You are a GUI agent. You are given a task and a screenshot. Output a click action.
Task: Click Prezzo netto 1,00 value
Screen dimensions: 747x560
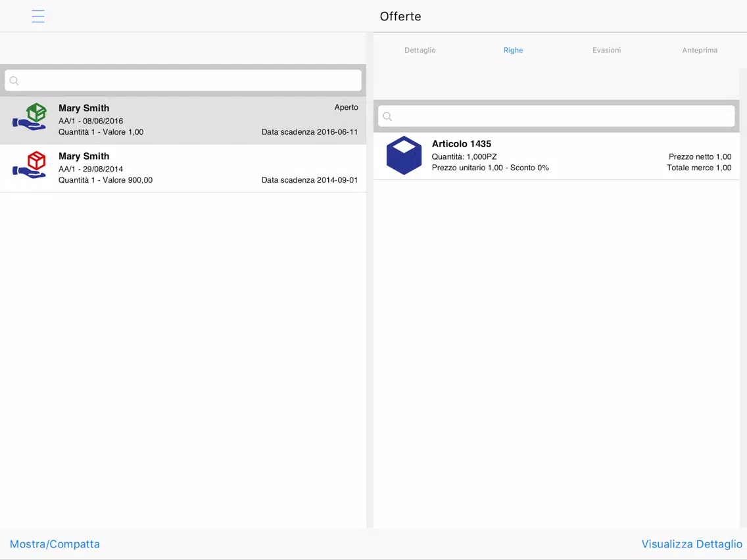coord(700,156)
